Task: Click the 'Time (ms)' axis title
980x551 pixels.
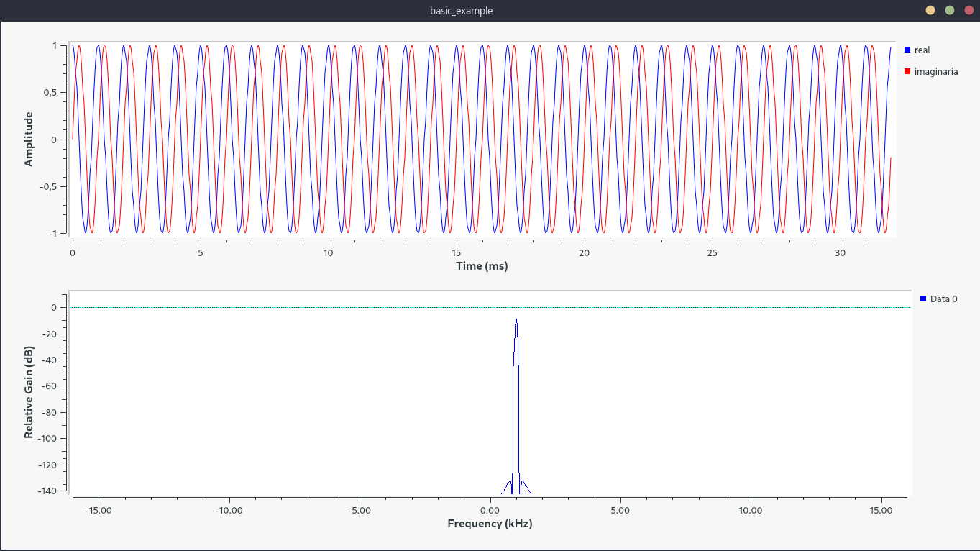Action: 482,266
